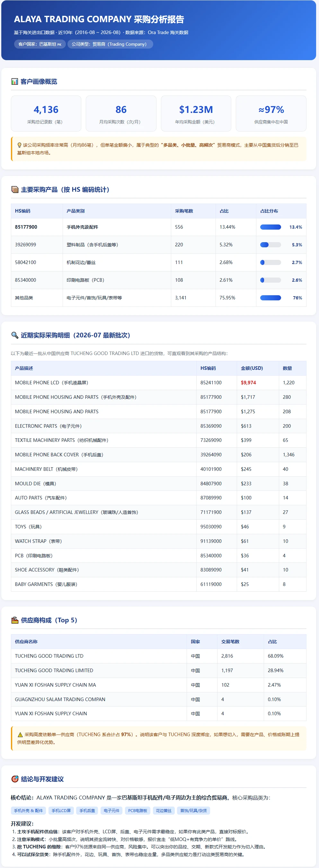Click the 13.4% share progress bar

click(270, 227)
